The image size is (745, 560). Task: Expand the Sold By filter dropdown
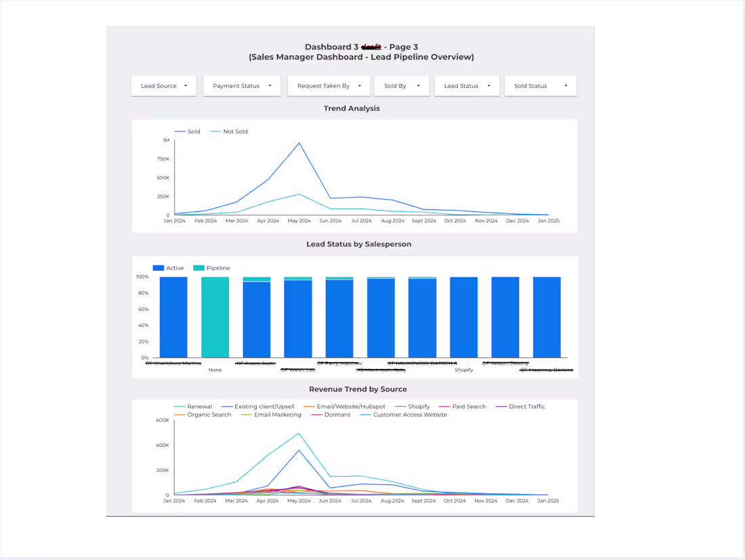click(x=401, y=85)
